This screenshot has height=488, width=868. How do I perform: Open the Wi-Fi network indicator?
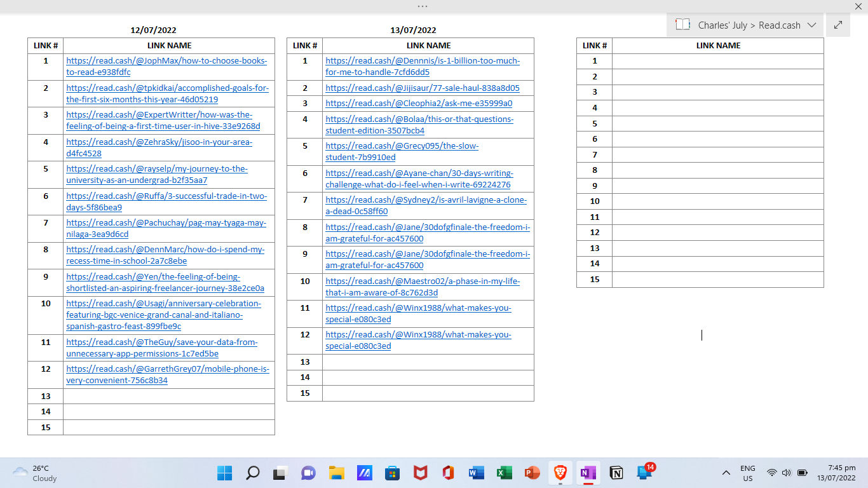[771, 473]
